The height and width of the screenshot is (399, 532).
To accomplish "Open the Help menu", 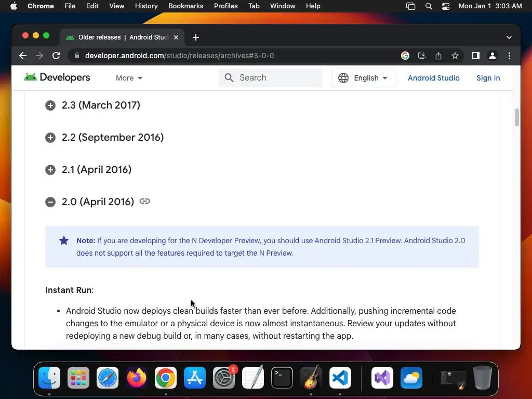I will [x=313, y=6].
